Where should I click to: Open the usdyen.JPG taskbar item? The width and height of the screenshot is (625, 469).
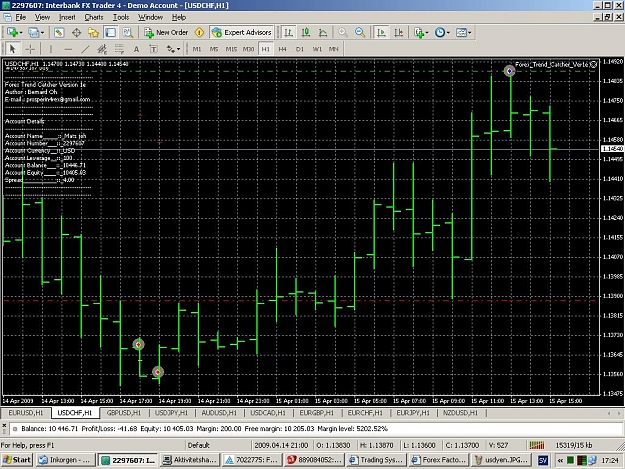coord(501,460)
